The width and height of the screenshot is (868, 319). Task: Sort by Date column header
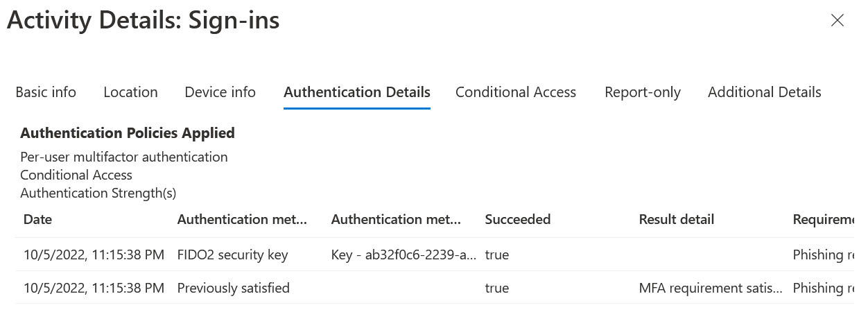click(x=37, y=219)
